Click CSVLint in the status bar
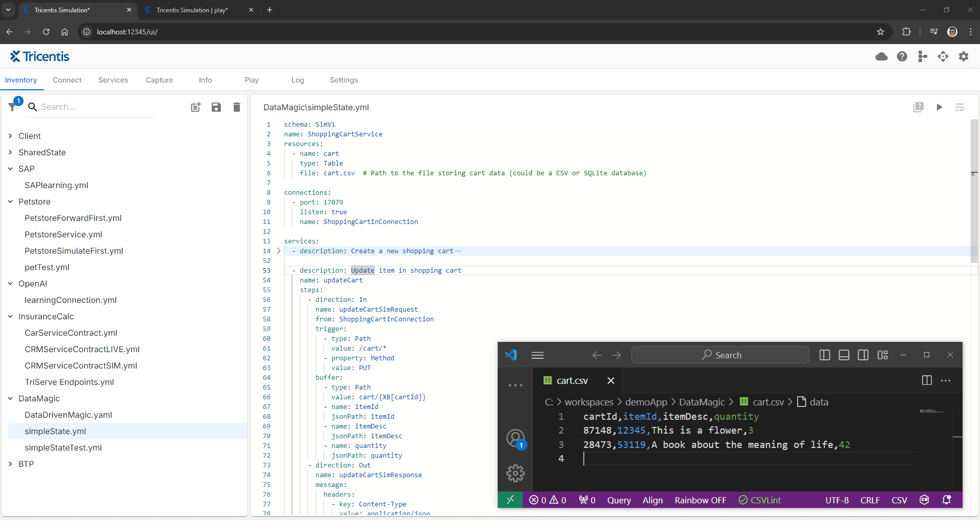Viewport: 980px width, 531px height. [x=760, y=500]
